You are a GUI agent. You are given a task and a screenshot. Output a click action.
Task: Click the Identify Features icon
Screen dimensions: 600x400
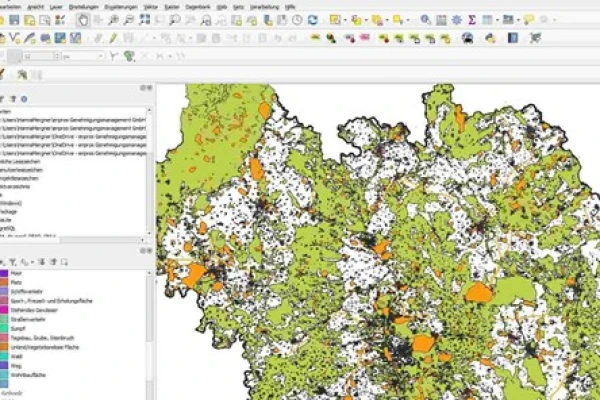point(426,20)
